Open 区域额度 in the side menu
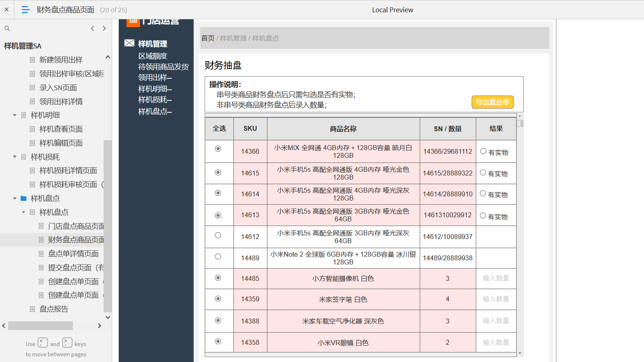The height and width of the screenshot is (362, 644). click(153, 56)
